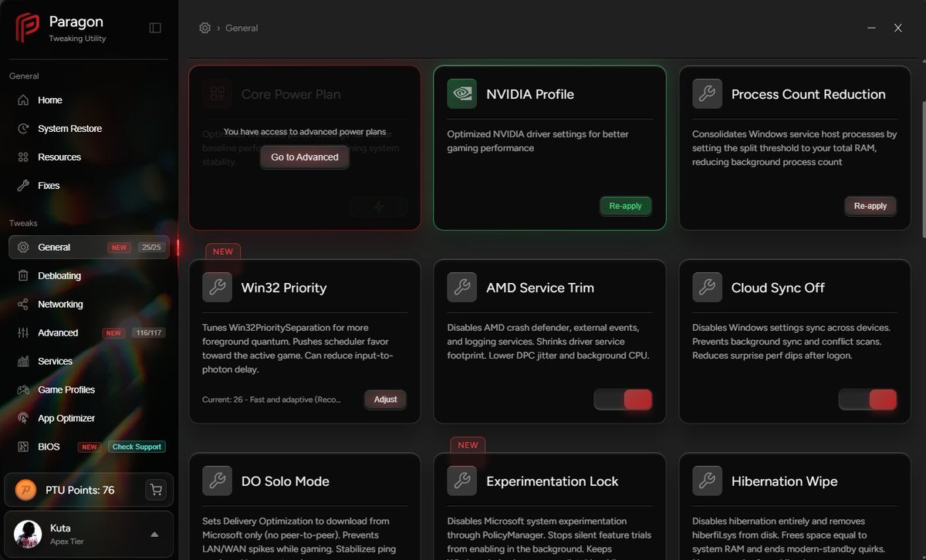The height and width of the screenshot is (560, 926).
Task: Click the Check Support badge
Action: click(x=137, y=447)
